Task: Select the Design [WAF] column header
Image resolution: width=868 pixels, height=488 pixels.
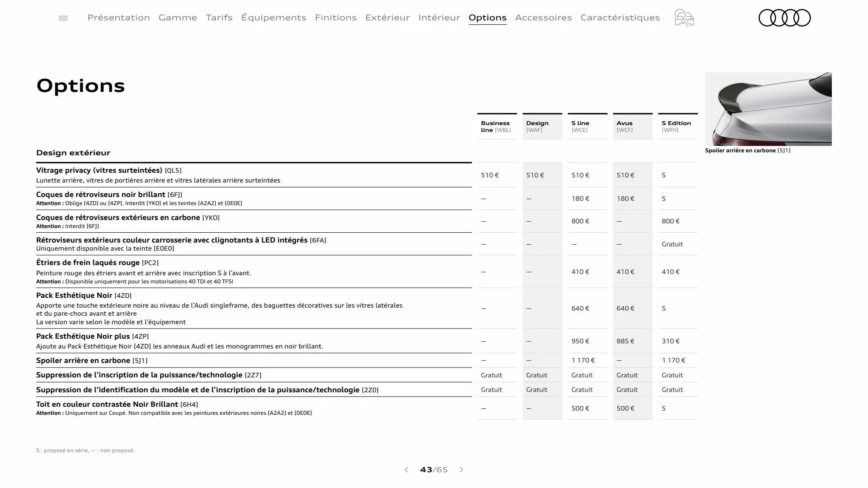Action: (542, 126)
